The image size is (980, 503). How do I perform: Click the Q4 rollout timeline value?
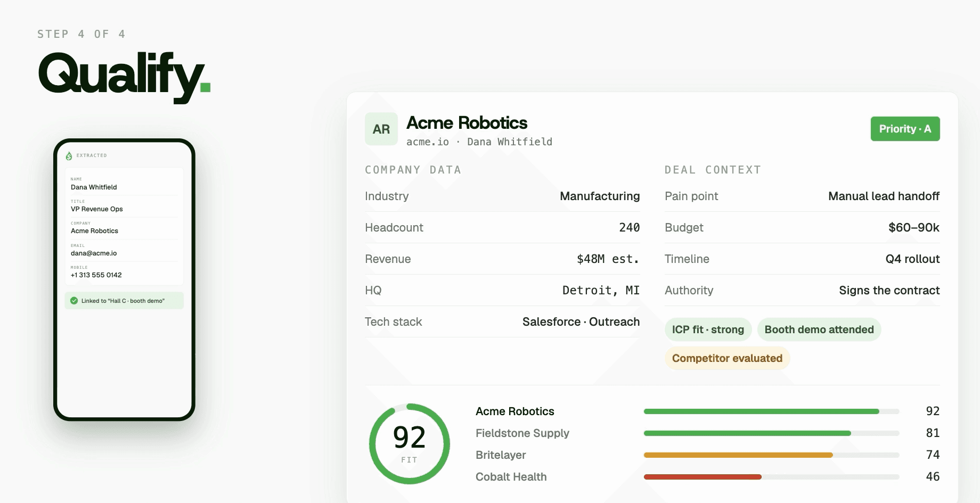point(913,259)
